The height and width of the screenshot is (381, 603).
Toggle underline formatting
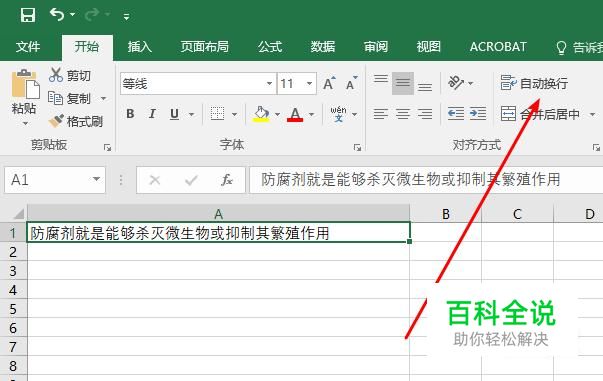tap(174, 114)
